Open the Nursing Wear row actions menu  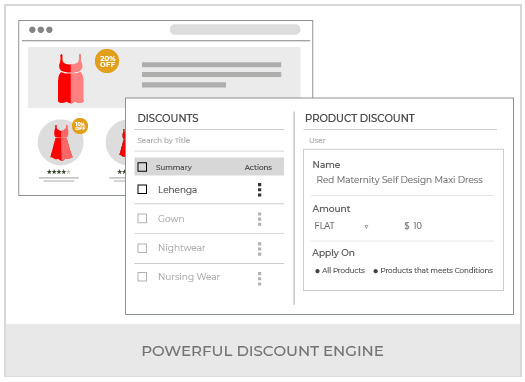[x=259, y=278]
